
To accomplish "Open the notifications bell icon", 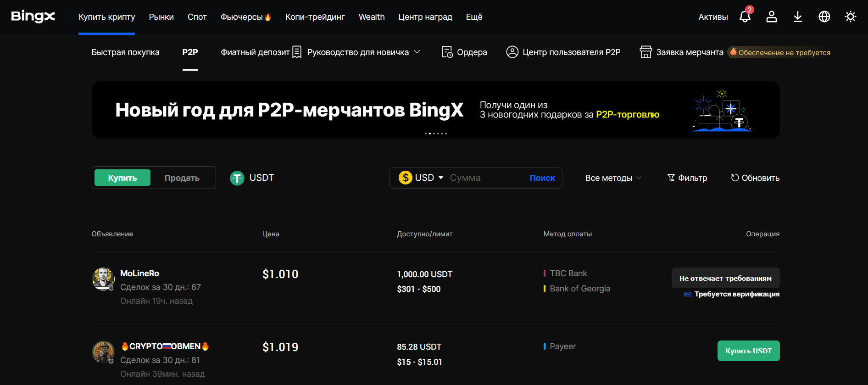I will pos(745,17).
